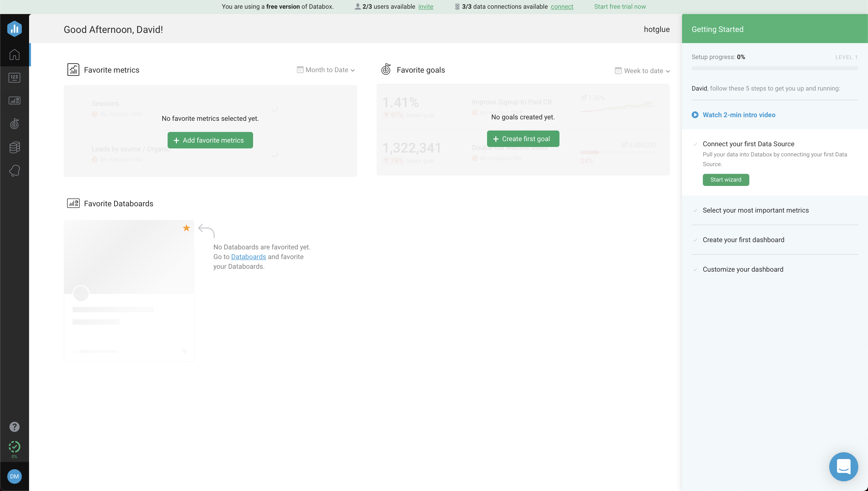Click Create first goal button
Screen dimensions: 868x491
523,138
